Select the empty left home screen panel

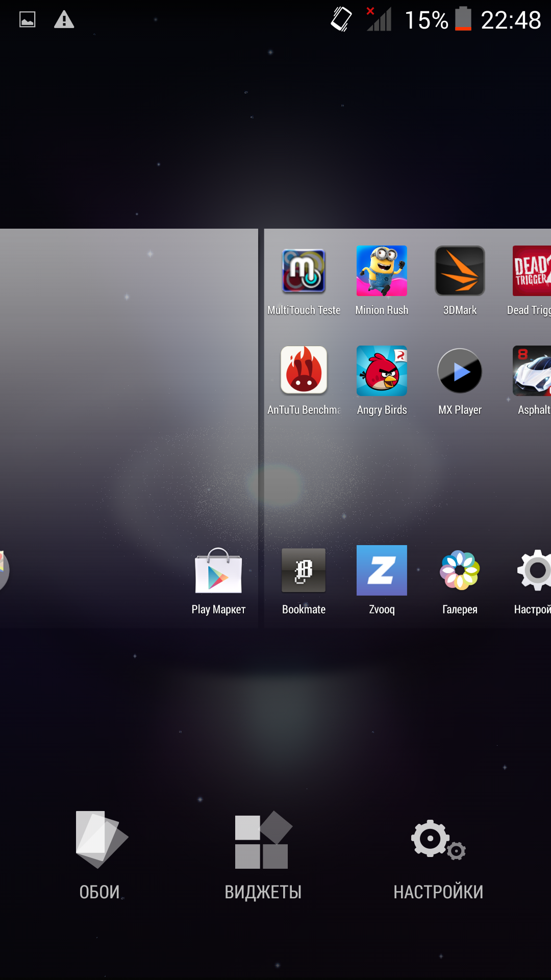[129, 428]
